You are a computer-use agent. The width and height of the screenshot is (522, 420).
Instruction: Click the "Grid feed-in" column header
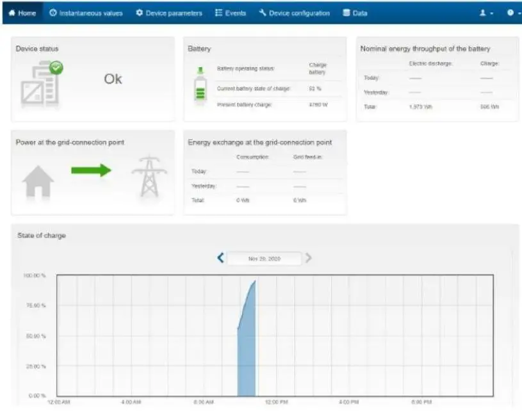click(x=308, y=157)
